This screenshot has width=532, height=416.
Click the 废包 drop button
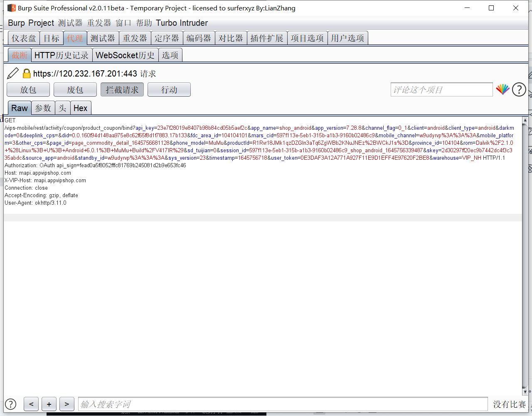click(x=75, y=89)
